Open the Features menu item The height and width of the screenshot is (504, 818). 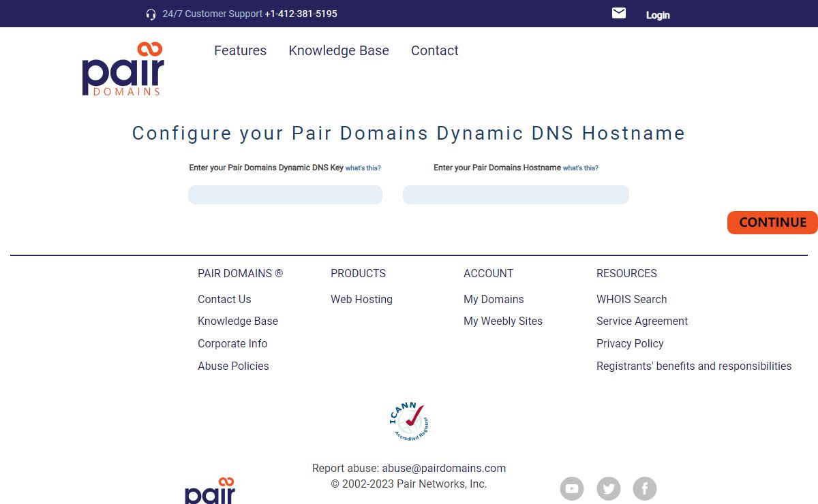pos(240,50)
